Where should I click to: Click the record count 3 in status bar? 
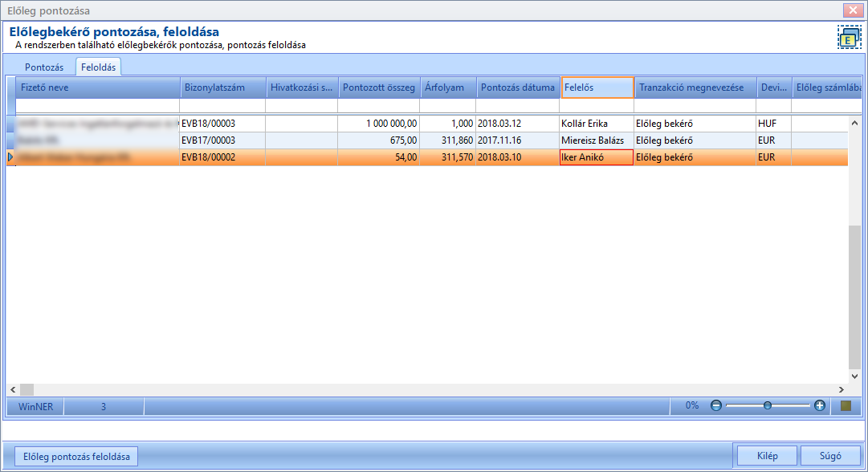104,406
